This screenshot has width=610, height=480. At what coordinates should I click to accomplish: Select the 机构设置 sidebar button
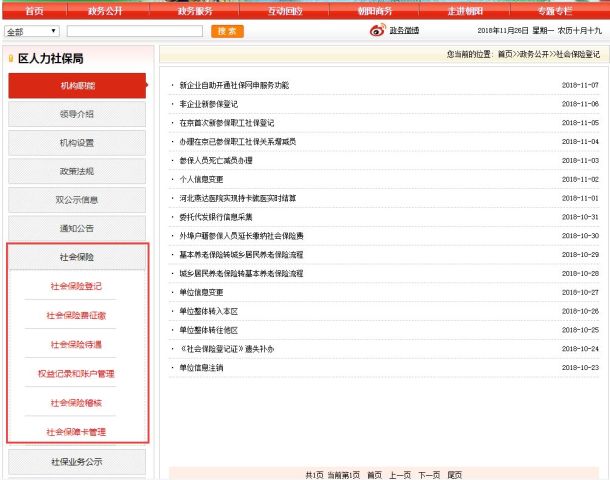point(77,143)
